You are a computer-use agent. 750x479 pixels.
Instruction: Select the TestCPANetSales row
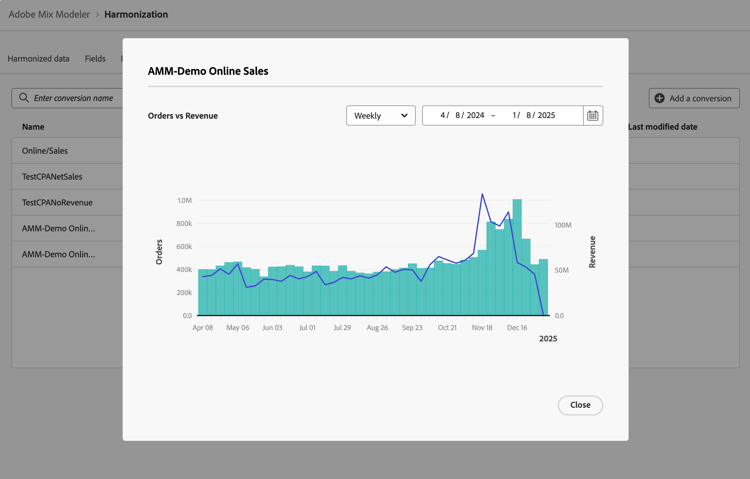[67, 177]
